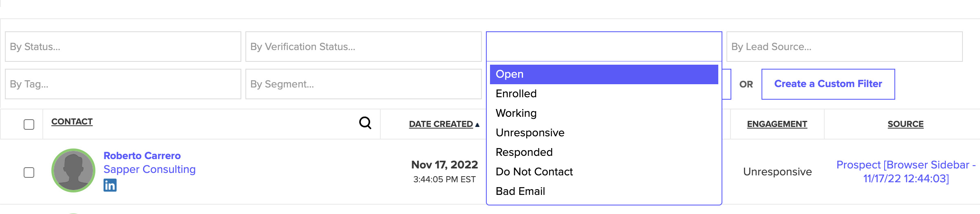Sort by Date Created arrow indicator
The image size is (980, 214).
[x=477, y=124]
